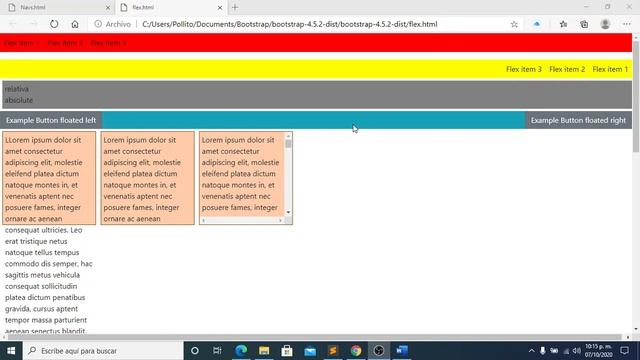Open the Mail app from taskbar

pyautogui.click(x=310, y=351)
